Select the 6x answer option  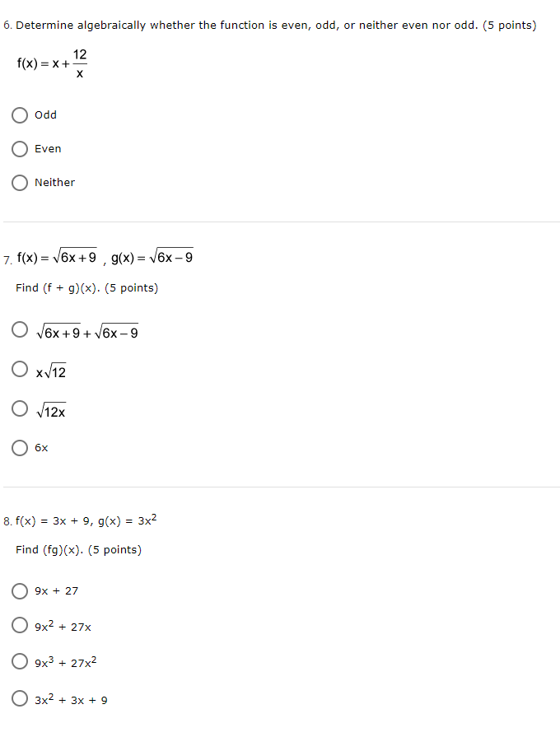(20, 447)
